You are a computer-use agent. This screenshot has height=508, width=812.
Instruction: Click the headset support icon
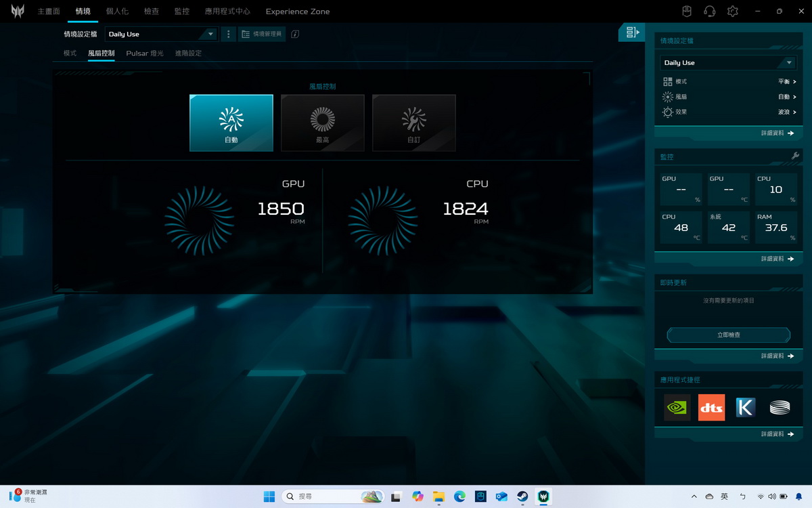(x=709, y=12)
